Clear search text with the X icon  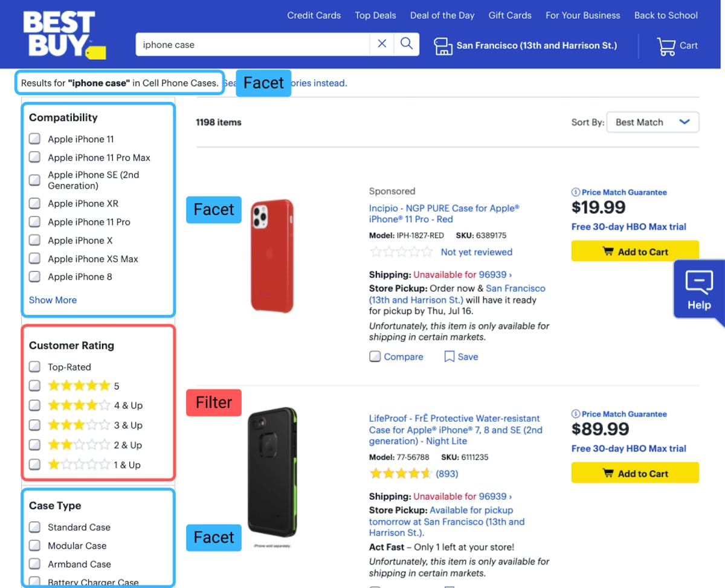click(382, 44)
